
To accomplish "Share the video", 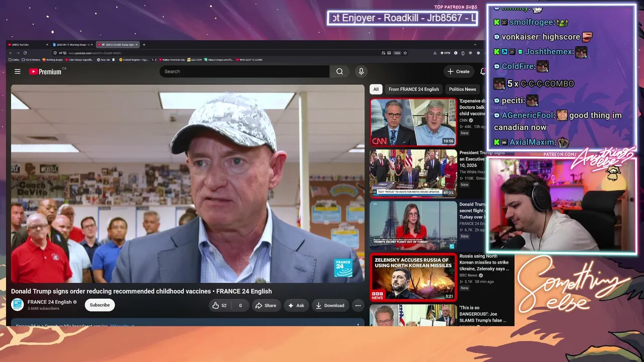I will tap(266, 305).
